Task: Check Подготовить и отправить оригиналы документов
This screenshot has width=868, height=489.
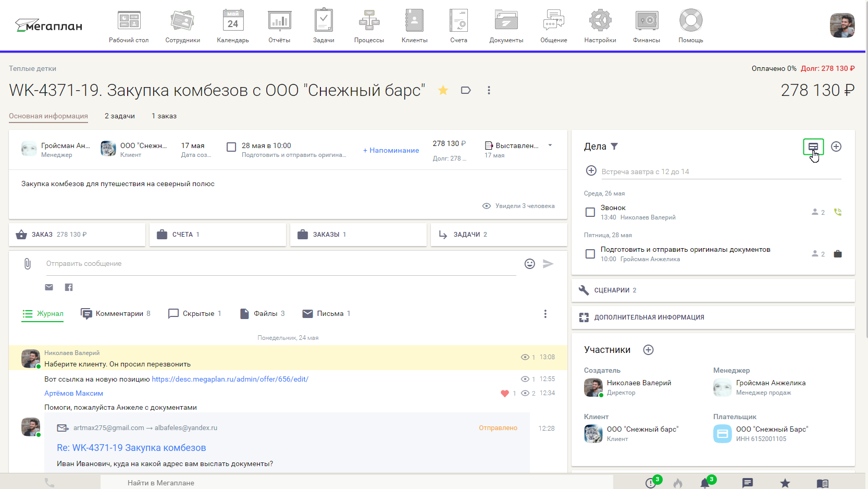Action: point(590,254)
